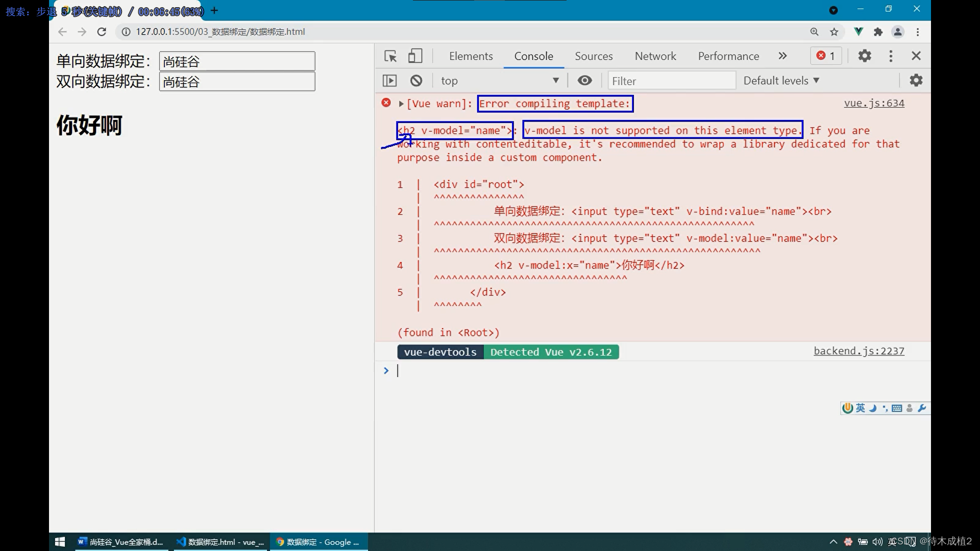
Task: Toggle IME English mode in floating bar
Action: [861, 408]
